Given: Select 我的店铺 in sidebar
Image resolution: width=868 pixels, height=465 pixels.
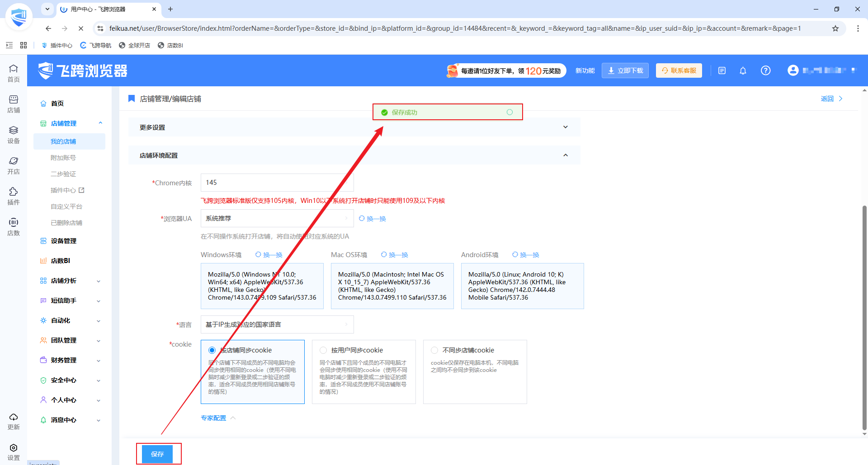Looking at the screenshot, I should pyautogui.click(x=69, y=141).
